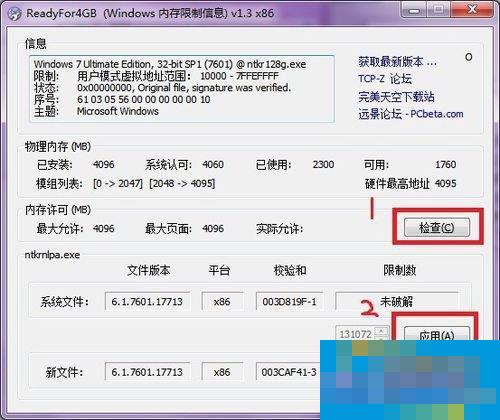Click the 131072 limit value field
This screenshot has height=420, width=500.
(355, 334)
